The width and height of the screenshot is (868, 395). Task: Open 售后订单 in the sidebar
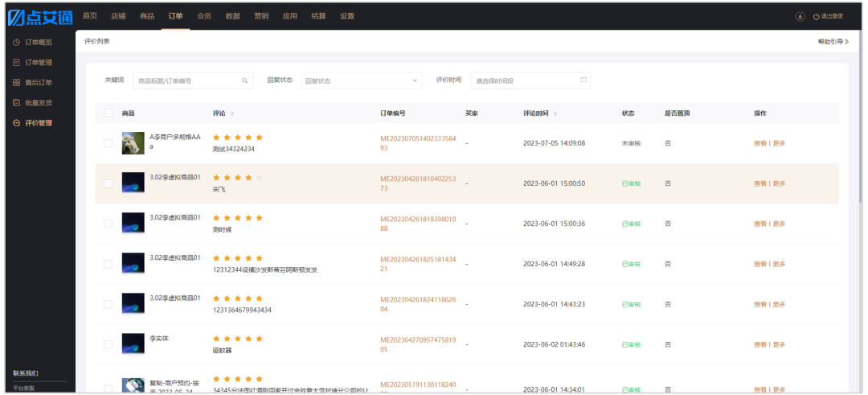[x=33, y=83]
